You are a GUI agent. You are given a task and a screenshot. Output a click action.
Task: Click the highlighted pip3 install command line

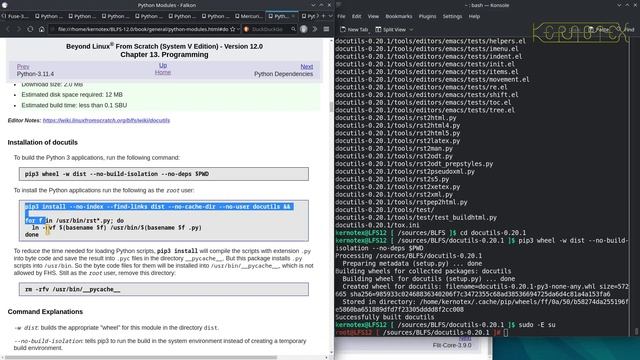158,207
